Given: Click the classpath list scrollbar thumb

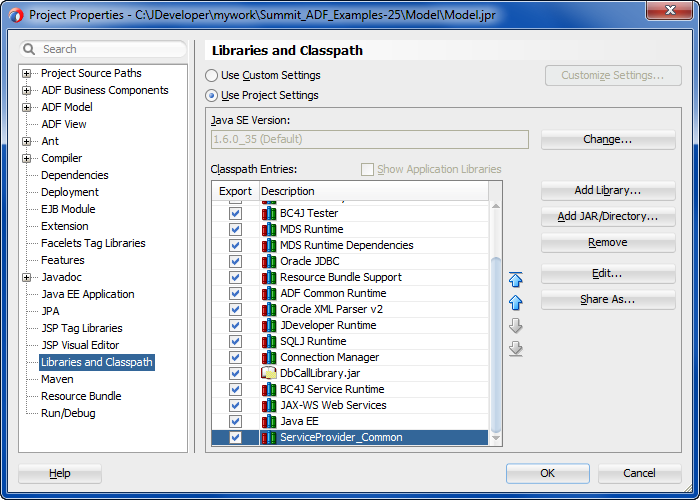Looking at the screenshot, I should coord(496,345).
